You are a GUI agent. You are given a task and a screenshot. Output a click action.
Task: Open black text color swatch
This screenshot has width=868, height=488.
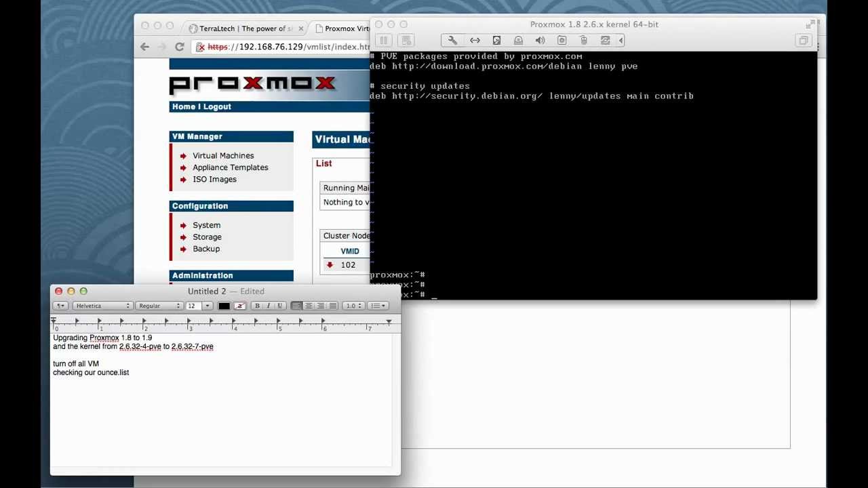pos(224,306)
